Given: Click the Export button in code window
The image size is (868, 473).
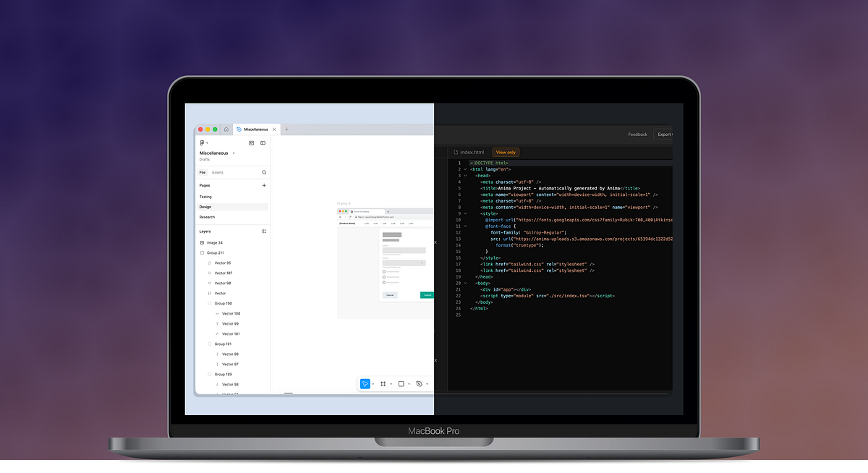Looking at the screenshot, I should (663, 135).
